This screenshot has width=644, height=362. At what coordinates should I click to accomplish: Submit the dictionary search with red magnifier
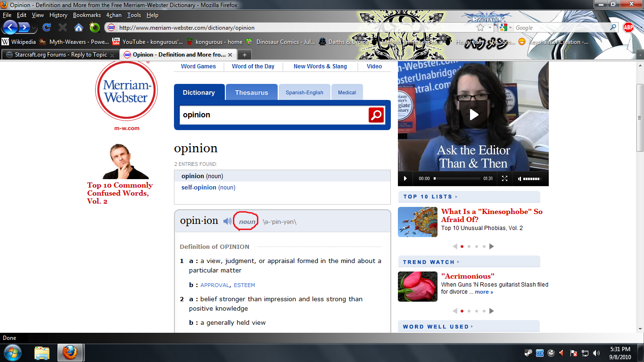click(376, 115)
